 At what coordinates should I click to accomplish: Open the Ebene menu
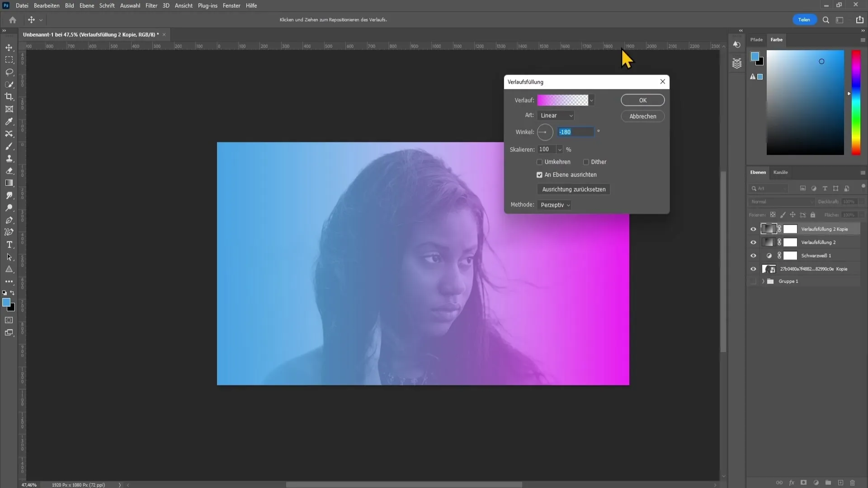coord(87,5)
